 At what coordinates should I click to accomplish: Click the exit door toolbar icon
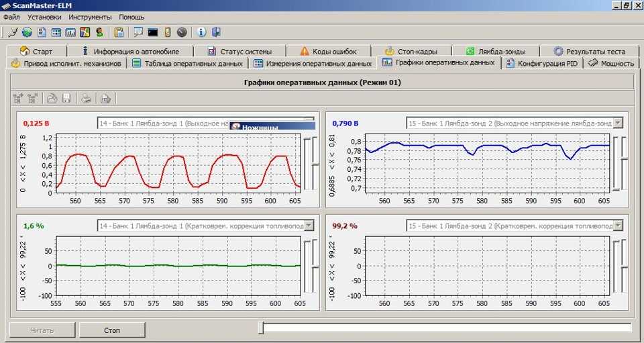(216, 32)
